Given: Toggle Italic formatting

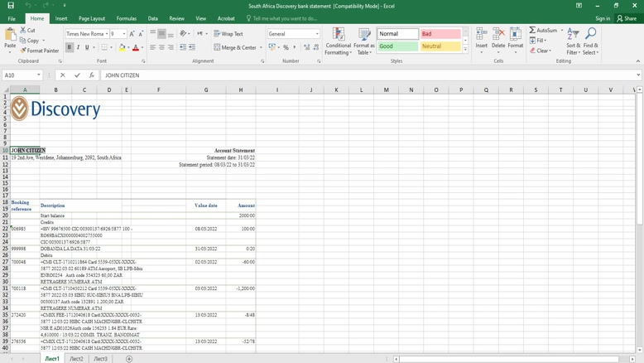Looking at the screenshot, I should tap(79, 48).
